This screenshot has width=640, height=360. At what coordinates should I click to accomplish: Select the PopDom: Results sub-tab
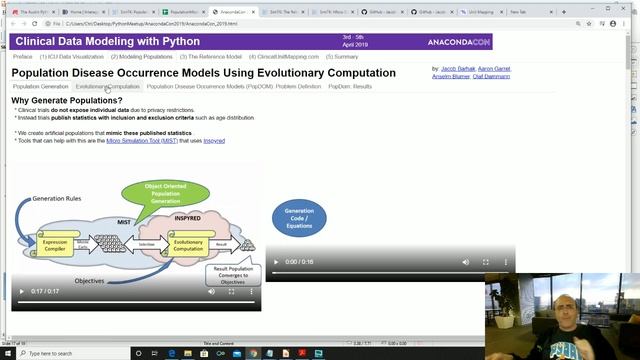click(350, 87)
